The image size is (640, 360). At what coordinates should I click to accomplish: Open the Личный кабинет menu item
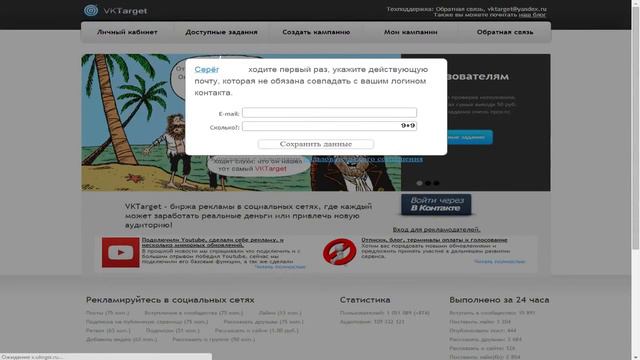[x=127, y=32]
